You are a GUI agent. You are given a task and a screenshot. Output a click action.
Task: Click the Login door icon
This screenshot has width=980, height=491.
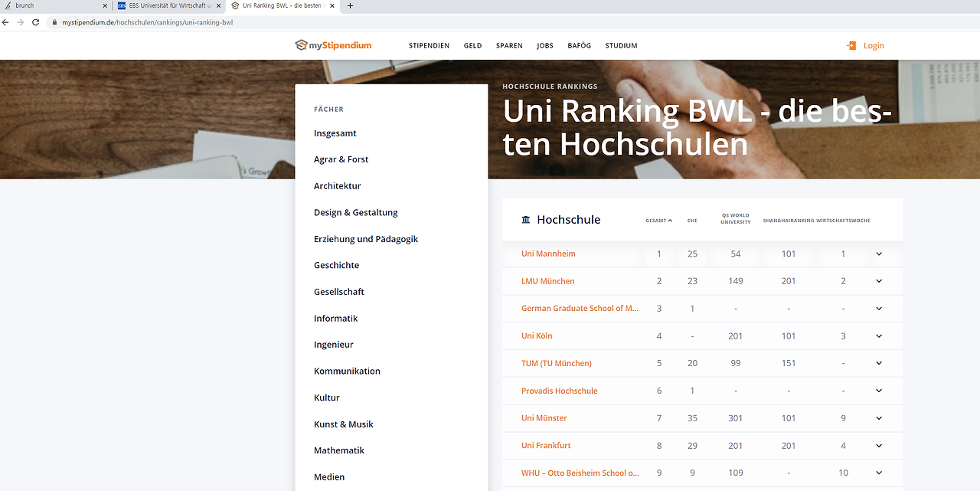[x=851, y=46]
